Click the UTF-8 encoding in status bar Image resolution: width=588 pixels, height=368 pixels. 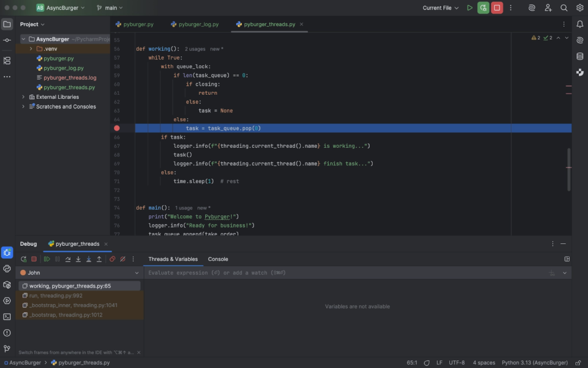point(456,363)
